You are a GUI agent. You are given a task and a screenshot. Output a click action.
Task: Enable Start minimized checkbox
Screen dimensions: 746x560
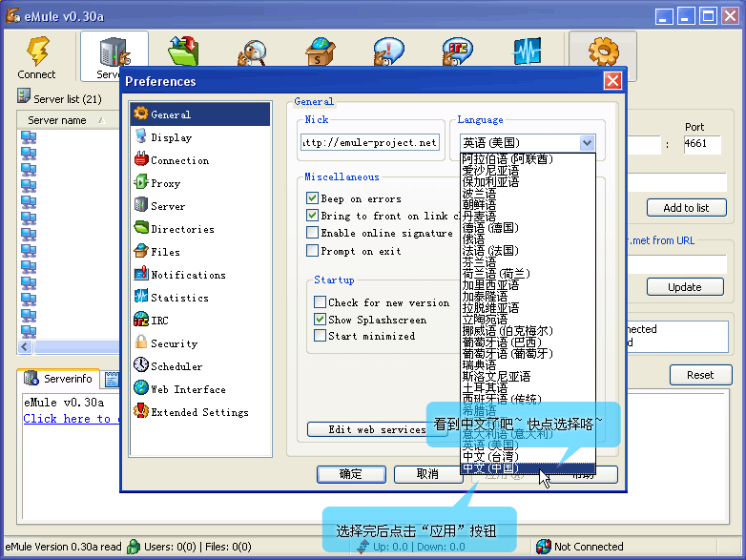coord(320,336)
